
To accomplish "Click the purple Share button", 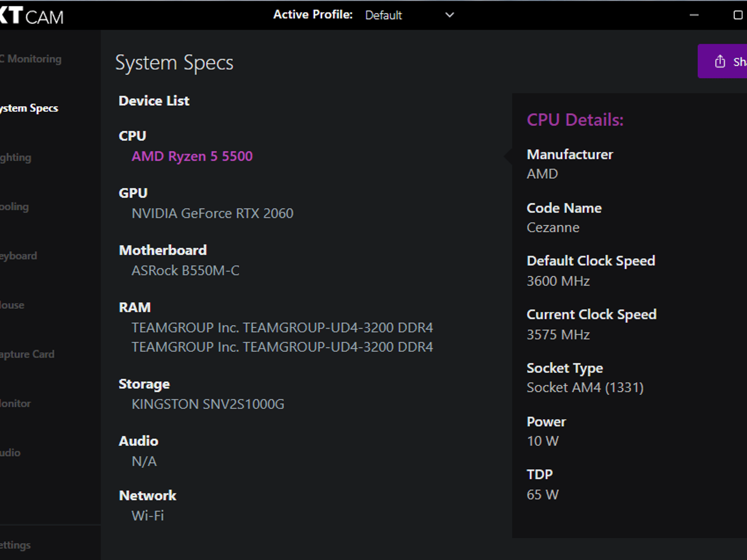I will click(x=722, y=61).
